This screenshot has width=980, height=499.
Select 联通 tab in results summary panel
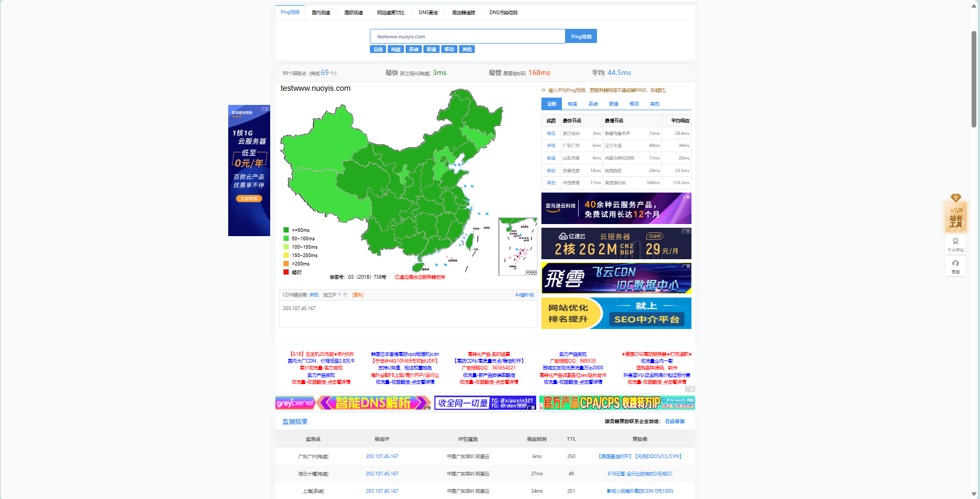[x=613, y=104]
